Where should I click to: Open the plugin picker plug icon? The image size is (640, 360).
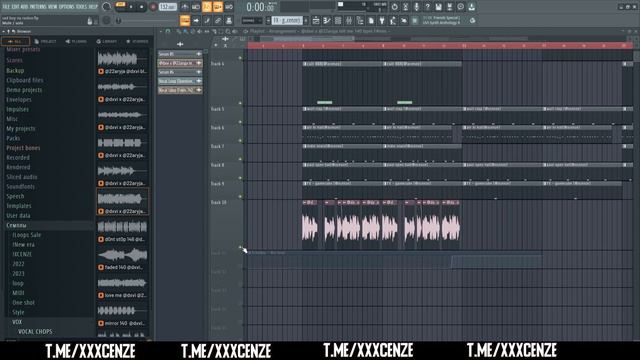(382, 20)
